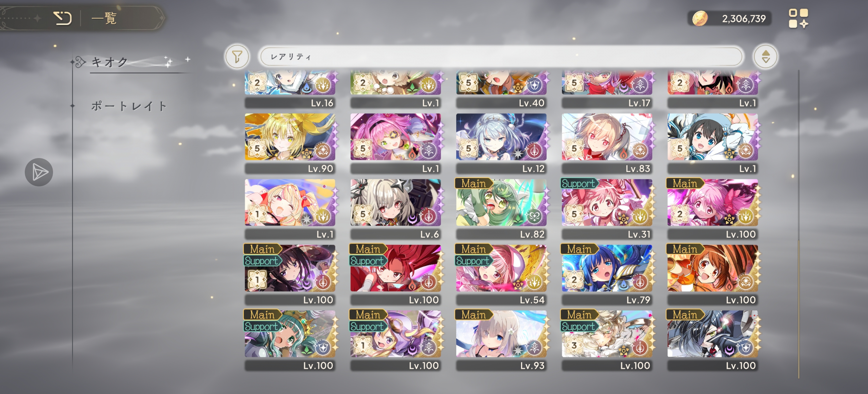This screenshot has height=394, width=868.
Task: Open the green-haired Main card Lv.82
Action: [501, 209]
